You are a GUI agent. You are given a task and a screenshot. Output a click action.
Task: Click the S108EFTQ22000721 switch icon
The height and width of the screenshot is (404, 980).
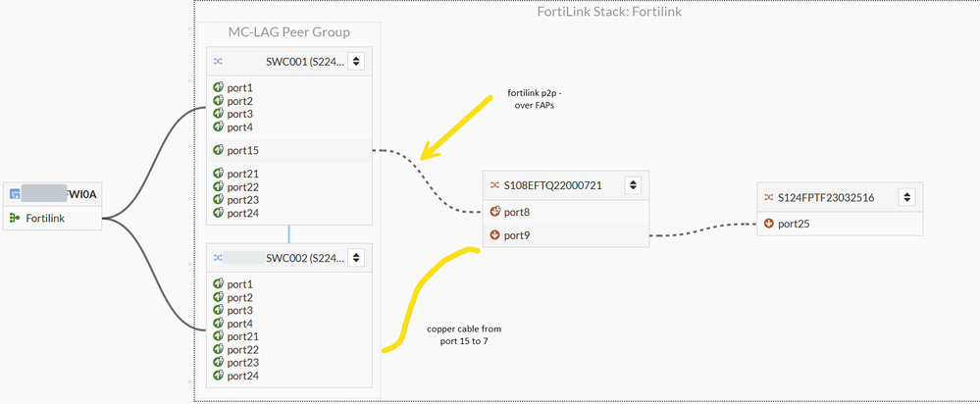coord(494,184)
